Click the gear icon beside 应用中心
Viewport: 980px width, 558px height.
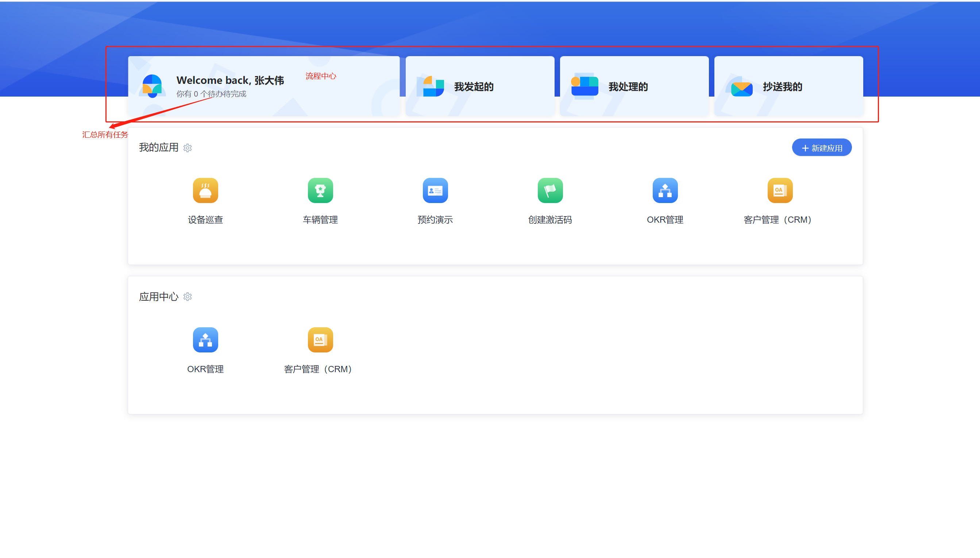click(188, 297)
